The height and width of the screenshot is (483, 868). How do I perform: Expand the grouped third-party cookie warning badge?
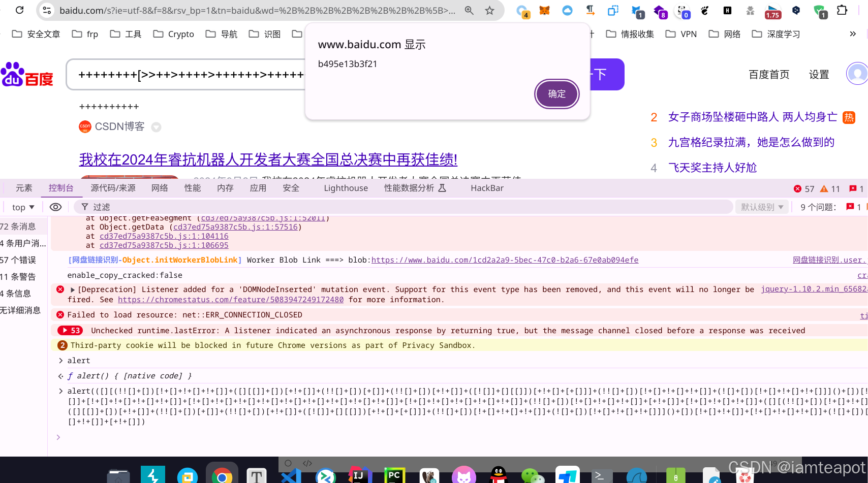point(62,345)
